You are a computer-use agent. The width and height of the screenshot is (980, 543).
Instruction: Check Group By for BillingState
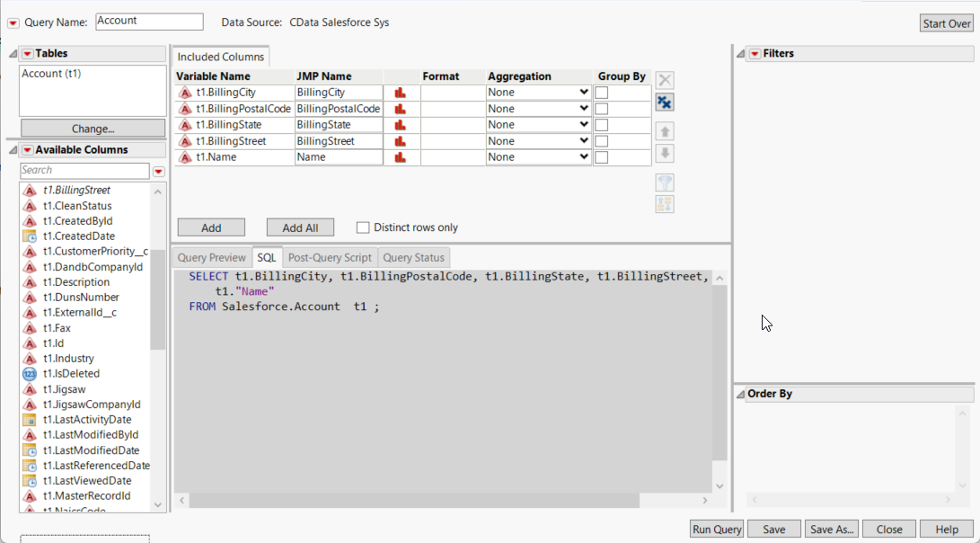pyautogui.click(x=599, y=124)
